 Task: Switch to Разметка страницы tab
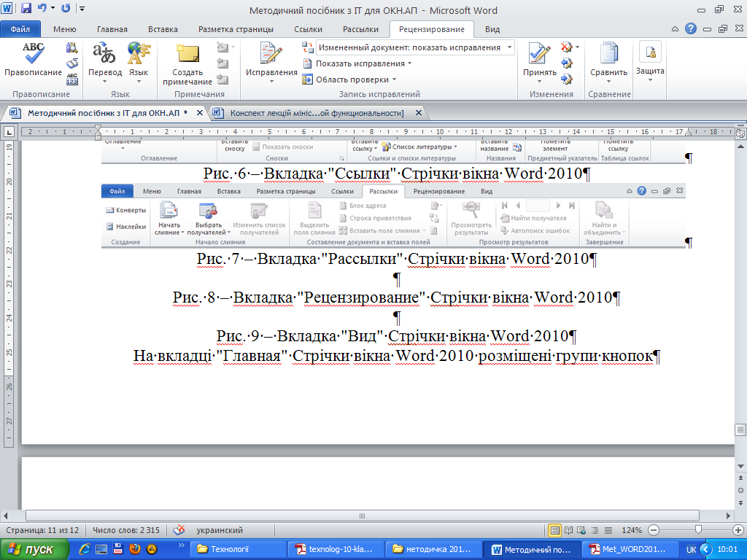pos(236,29)
